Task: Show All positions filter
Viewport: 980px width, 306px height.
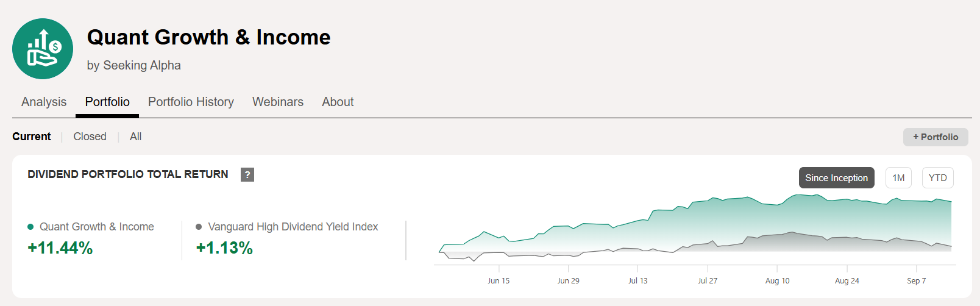Action: (x=135, y=137)
